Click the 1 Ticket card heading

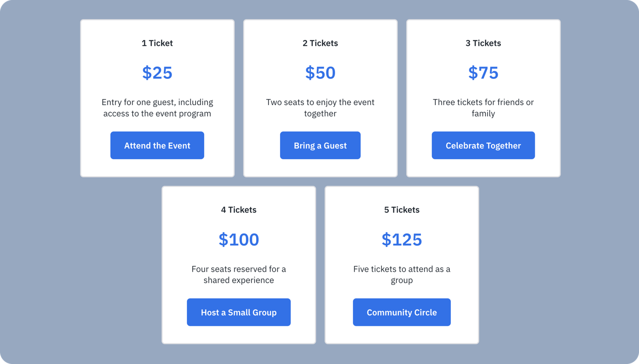[157, 43]
